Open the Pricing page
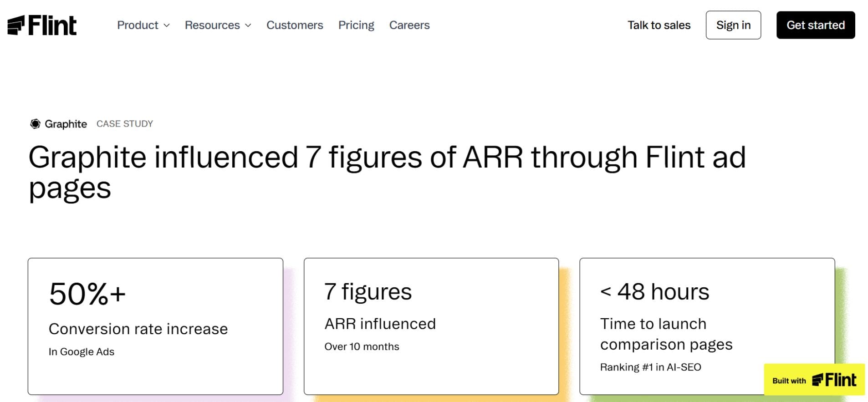868x402 pixels. [x=356, y=25]
